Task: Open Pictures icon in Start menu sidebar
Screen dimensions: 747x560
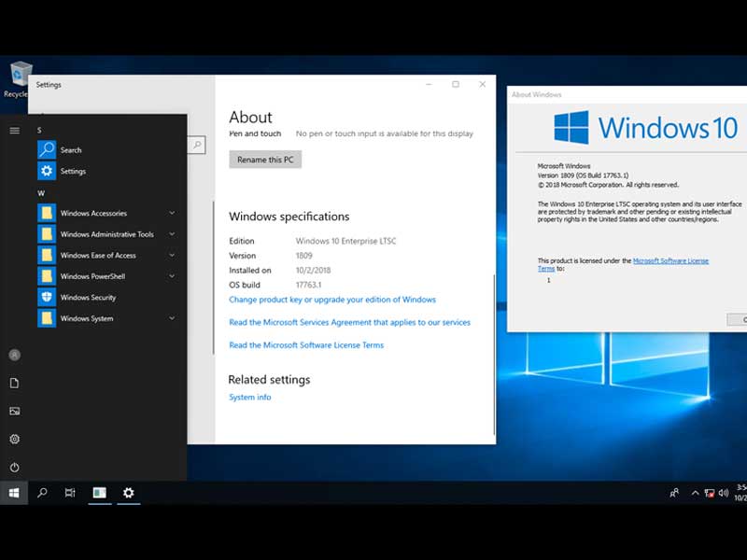Action: (x=14, y=411)
